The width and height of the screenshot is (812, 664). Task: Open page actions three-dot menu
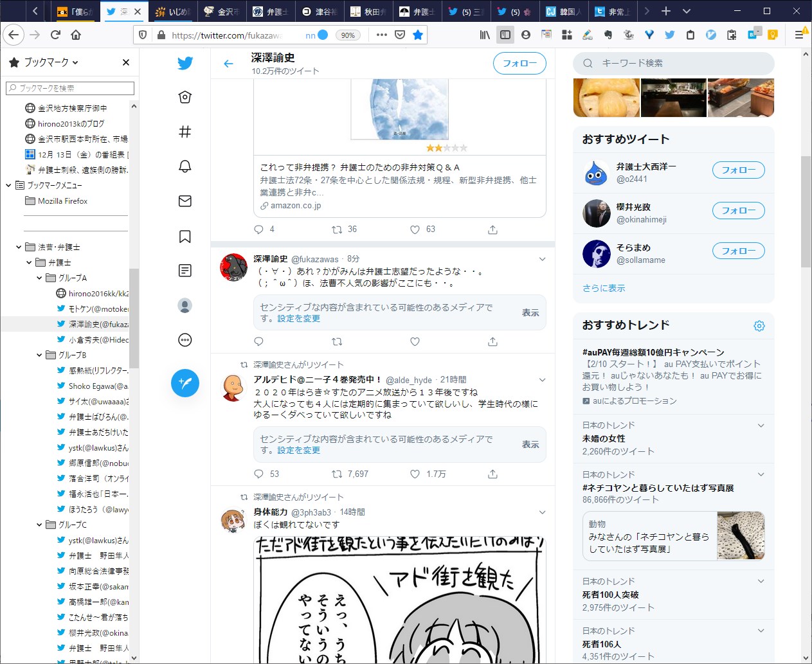coord(382,35)
